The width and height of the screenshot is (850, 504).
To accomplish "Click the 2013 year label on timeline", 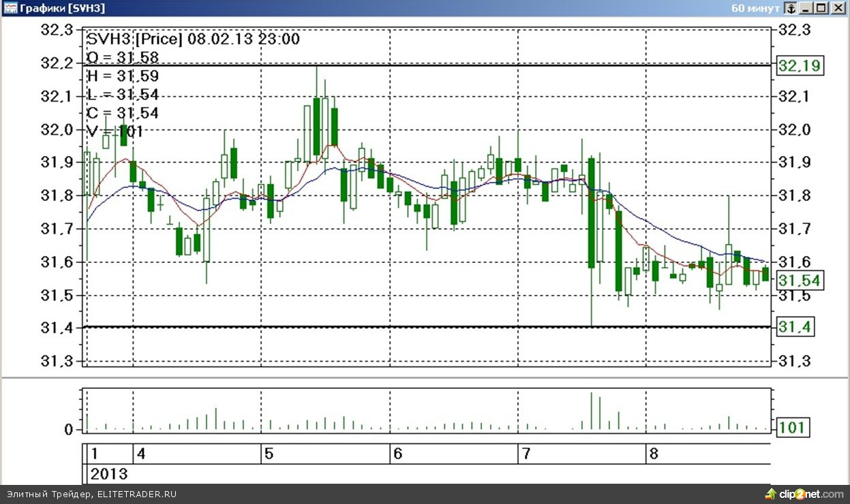I will point(109,473).
